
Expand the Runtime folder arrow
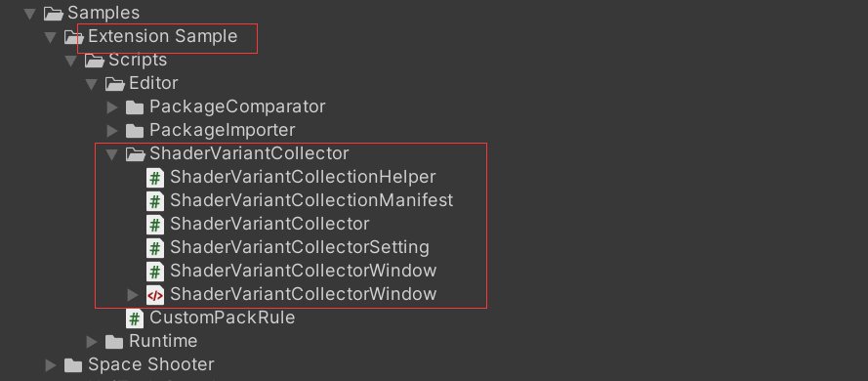coord(92,342)
